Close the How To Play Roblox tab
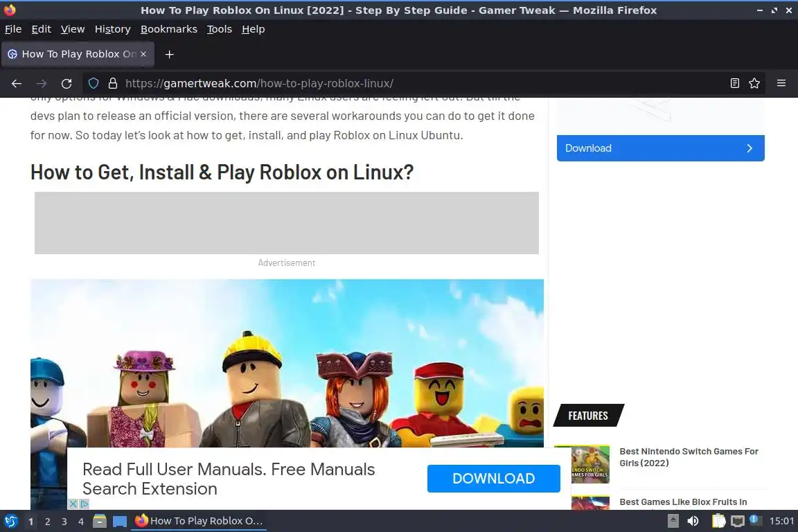The image size is (798, 532). pos(143,54)
